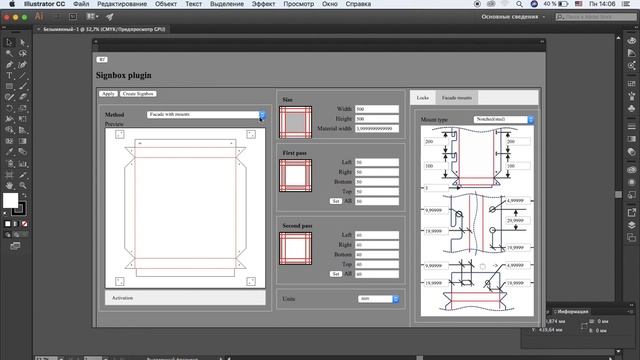640x360 pixels.
Task: Open the Arrange Documents menu in top bar
Action: click(93, 16)
